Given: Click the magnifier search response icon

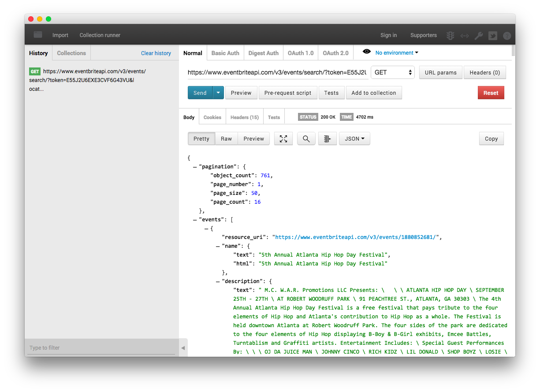Looking at the screenshot, I should click(x=306, y=139).
